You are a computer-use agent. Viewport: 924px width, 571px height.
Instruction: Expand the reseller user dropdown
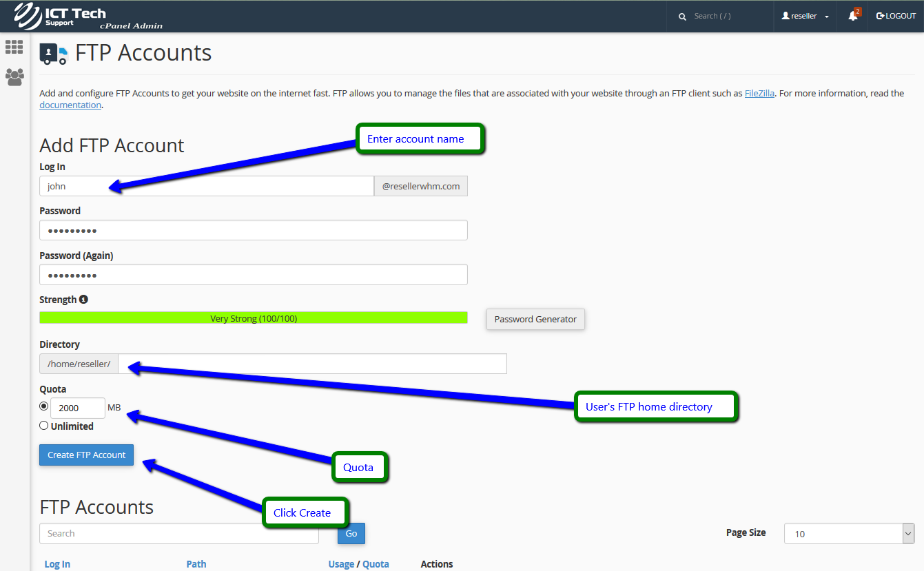click(x=805, y=16)
